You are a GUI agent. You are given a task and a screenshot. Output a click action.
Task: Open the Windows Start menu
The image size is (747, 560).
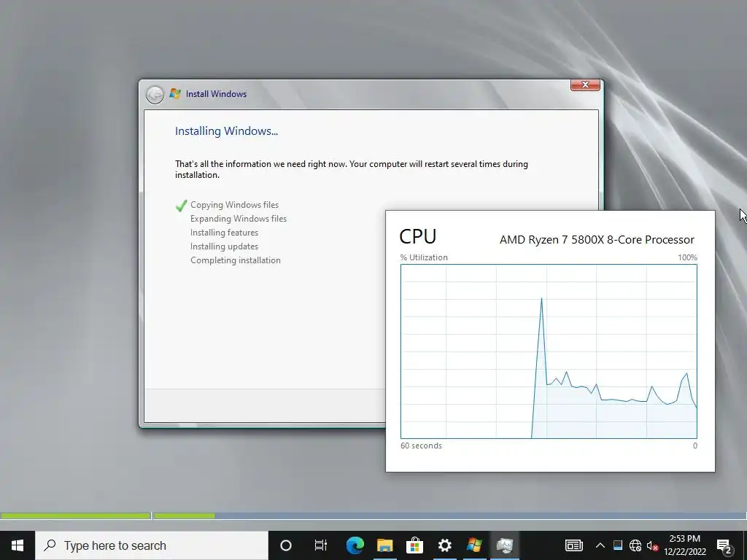tap(18, 545)
